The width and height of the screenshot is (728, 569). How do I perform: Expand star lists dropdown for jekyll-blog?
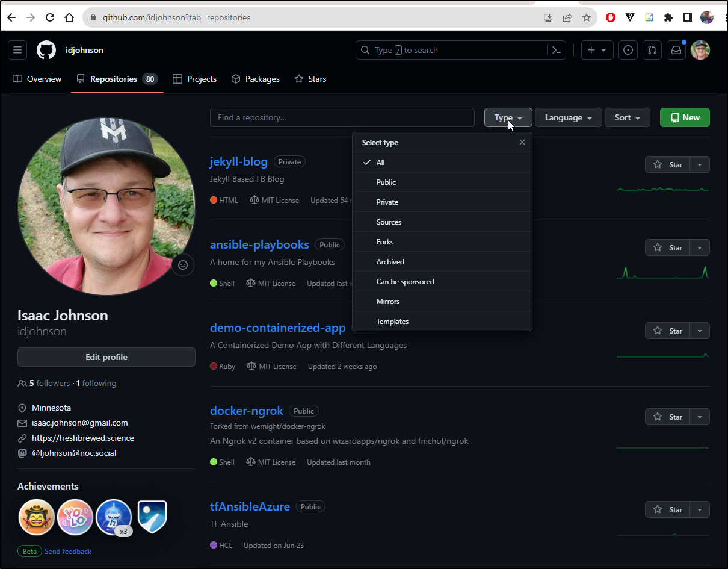coord(699,164)
